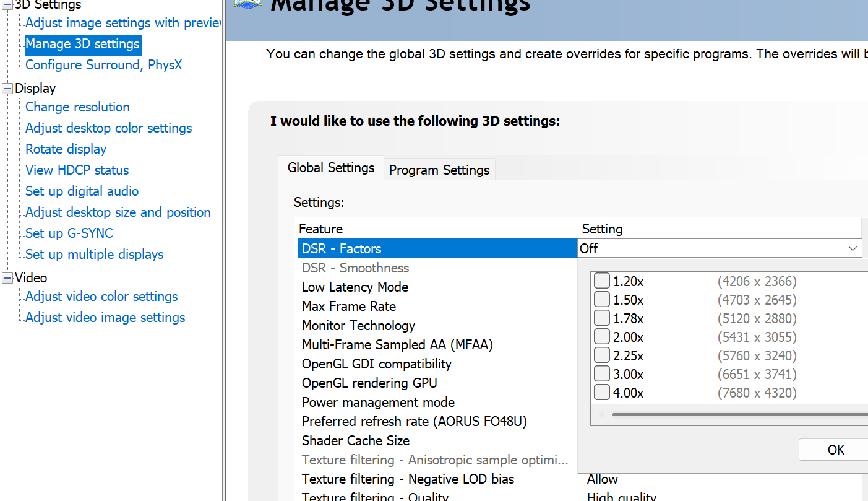The width and height of the screenshot is (868, 501).
Task: Collapse the Display tree section
Action: (x=7, y=89)
